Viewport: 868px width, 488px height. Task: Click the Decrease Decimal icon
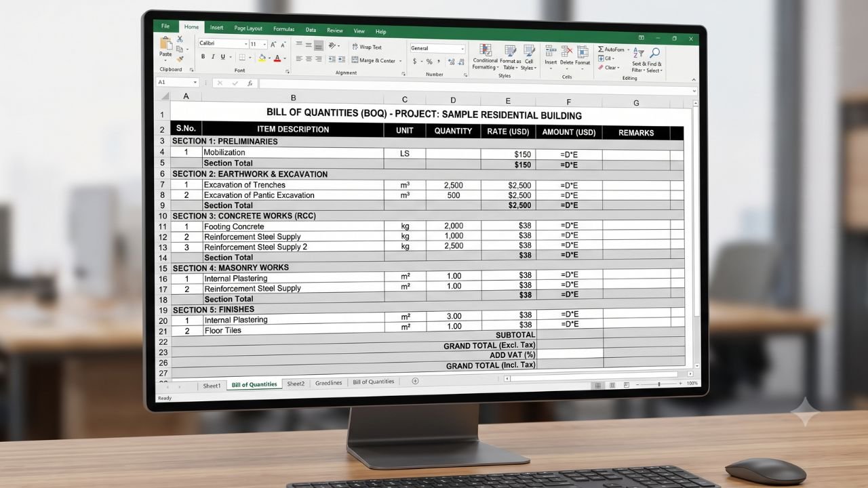point(461,62)
